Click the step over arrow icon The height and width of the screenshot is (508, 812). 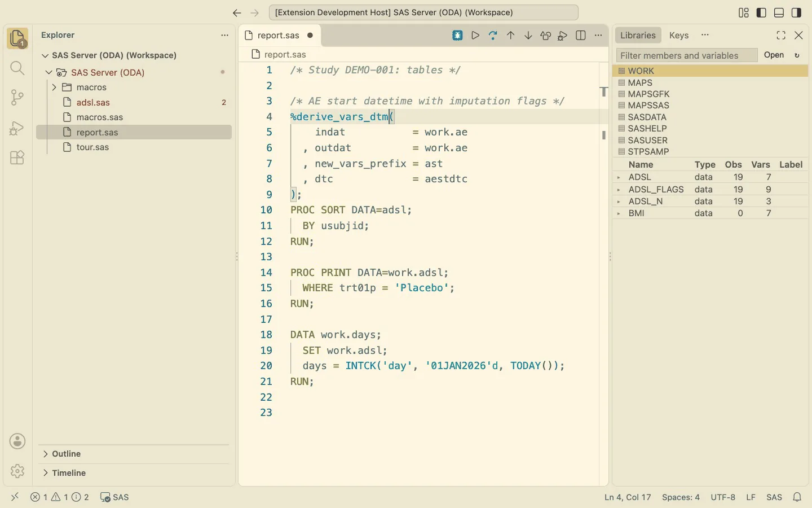click(493, 36)
